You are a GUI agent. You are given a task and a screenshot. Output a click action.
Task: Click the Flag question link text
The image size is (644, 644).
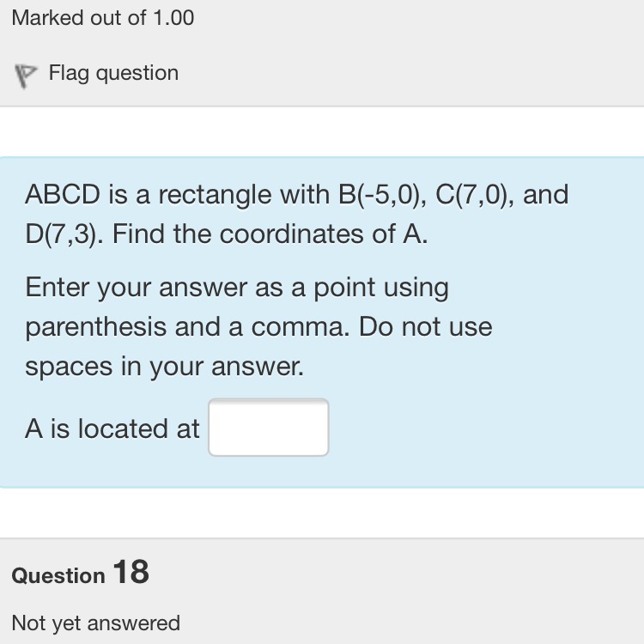tap(113, 73)
